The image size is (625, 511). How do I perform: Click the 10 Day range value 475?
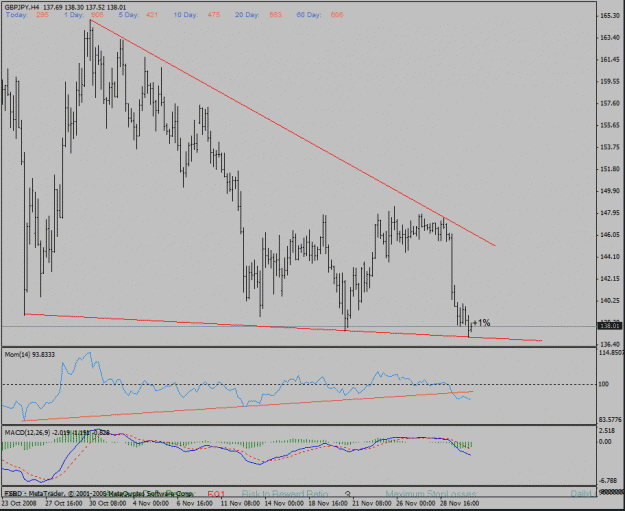pos(214,15)
